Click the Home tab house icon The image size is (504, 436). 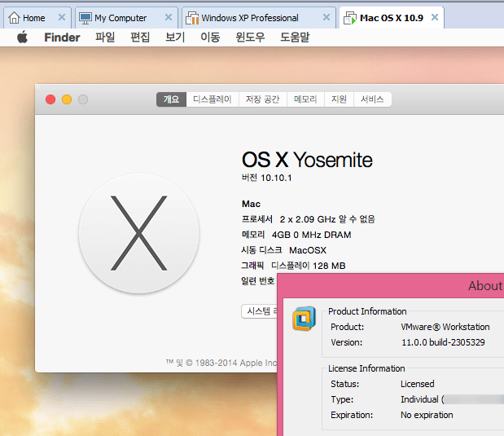tap(14, 18)
